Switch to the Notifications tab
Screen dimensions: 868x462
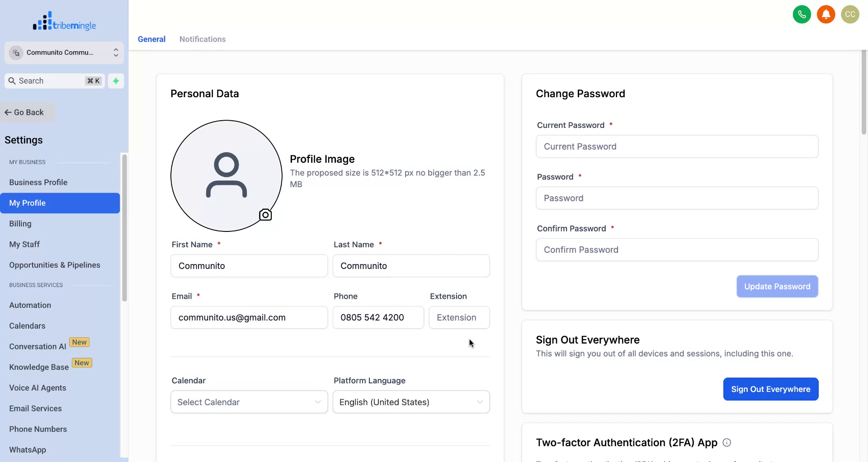point(202,39)
